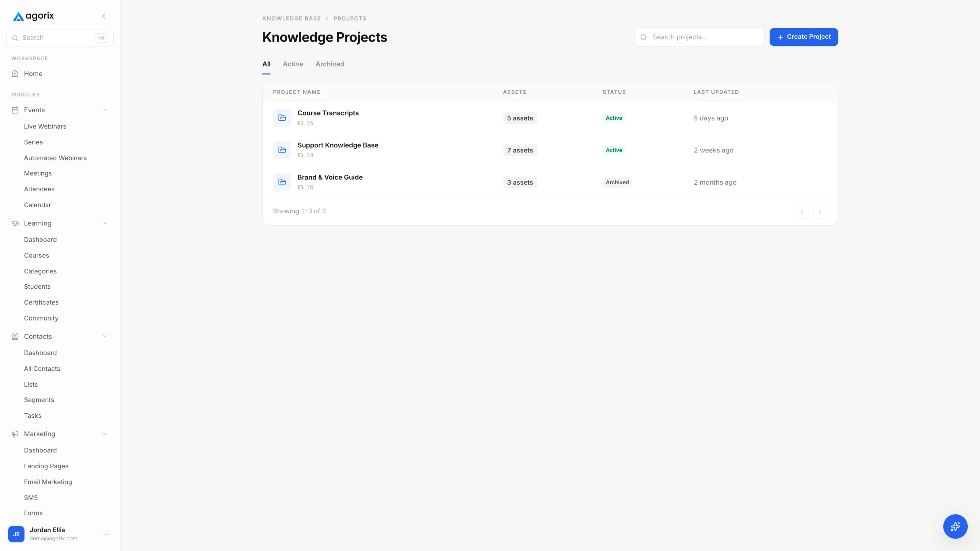Open the Course Transcripts project name
This screenshot has height=551, width=980.
point(328,113)
